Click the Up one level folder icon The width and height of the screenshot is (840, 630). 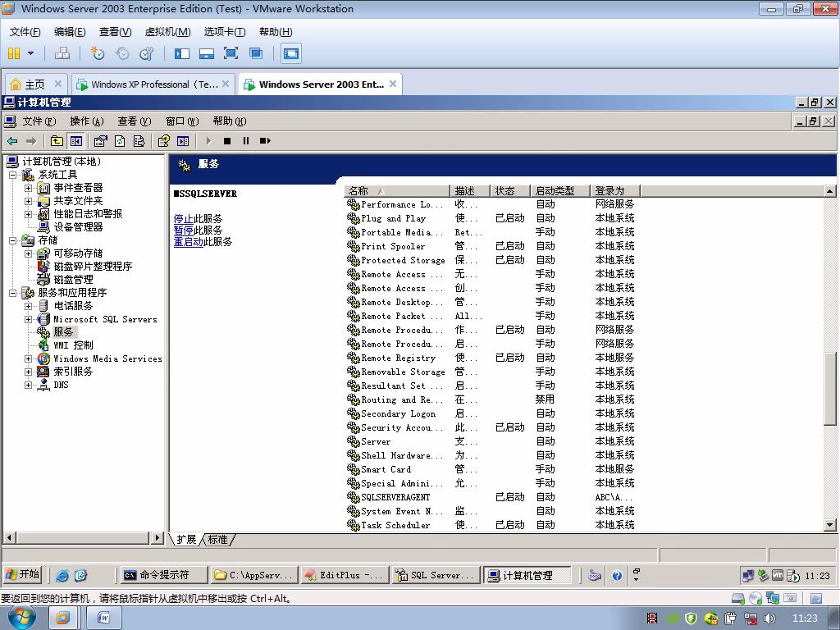tap(57, 141)
